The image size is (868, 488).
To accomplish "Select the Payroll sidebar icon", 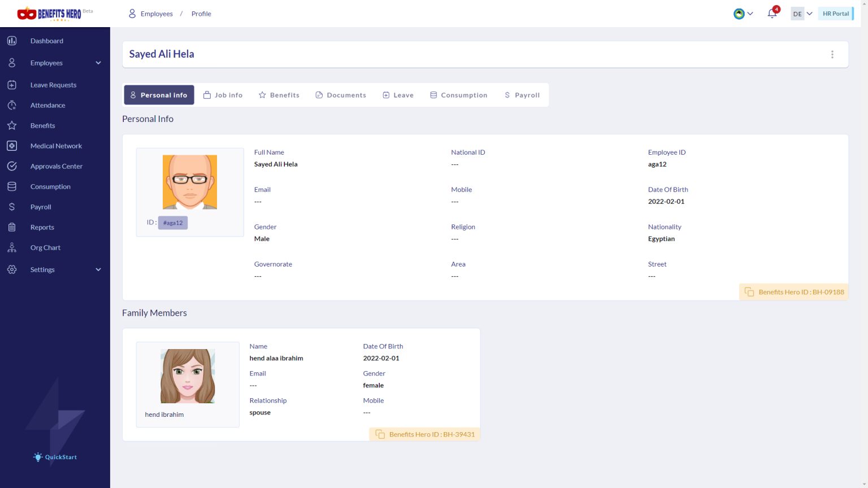I will point(12,207).
